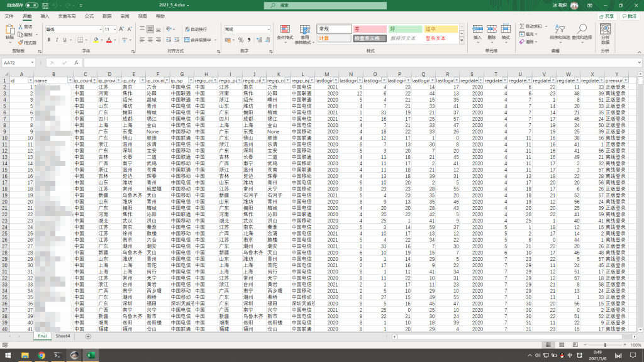Viewport: 644px width, 362px height.
Task: Expand the font size dropdown
Action: click(x=114, y=29)
